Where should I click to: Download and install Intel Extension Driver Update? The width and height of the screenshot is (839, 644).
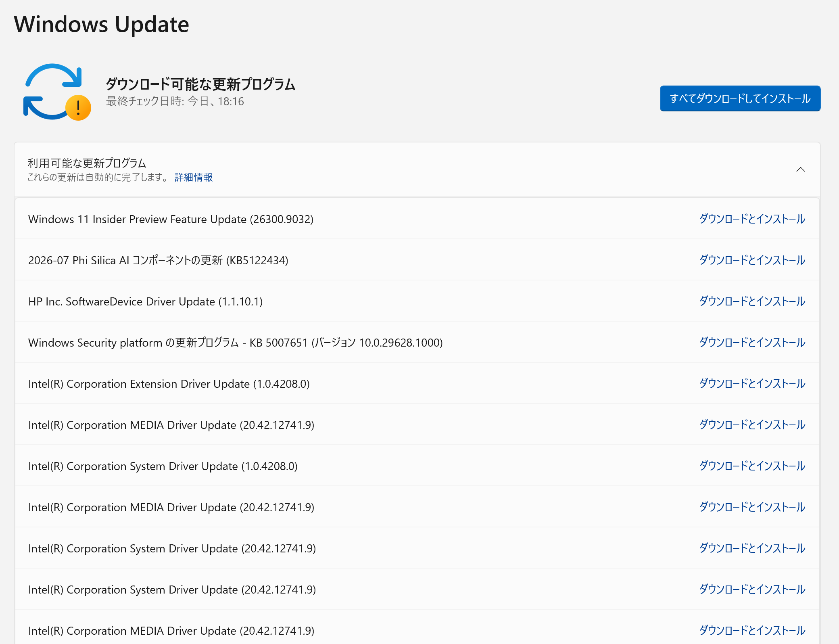tap(752, 384)
